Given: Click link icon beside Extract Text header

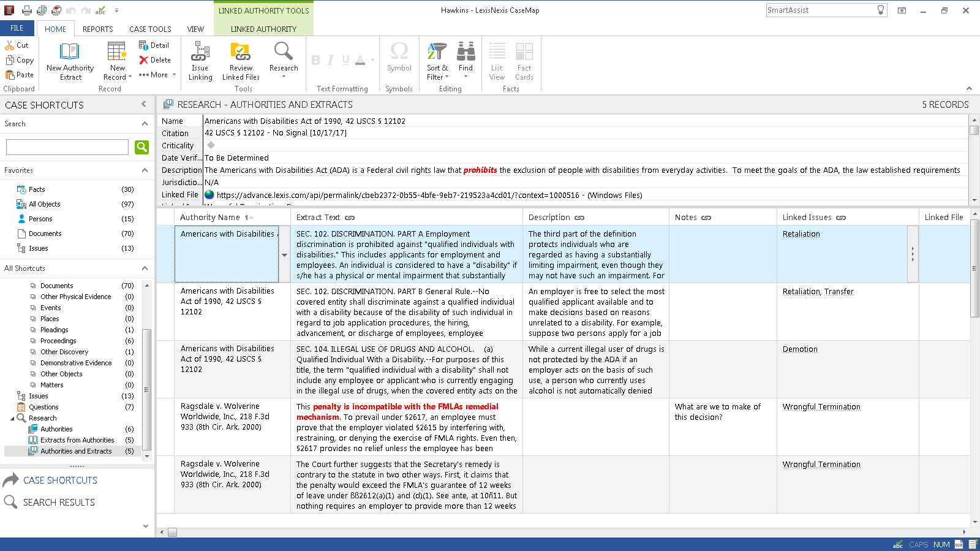Looking at the screenshot, I should click(x=350, y=218).
